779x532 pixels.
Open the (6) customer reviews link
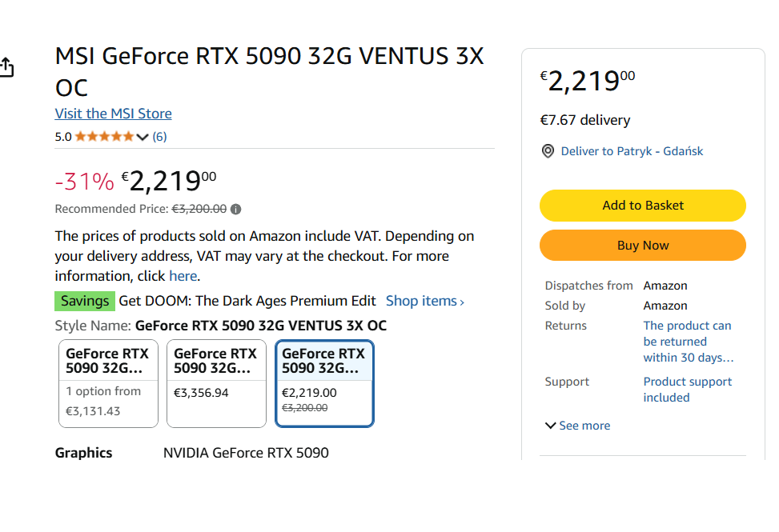pos(159,137)
